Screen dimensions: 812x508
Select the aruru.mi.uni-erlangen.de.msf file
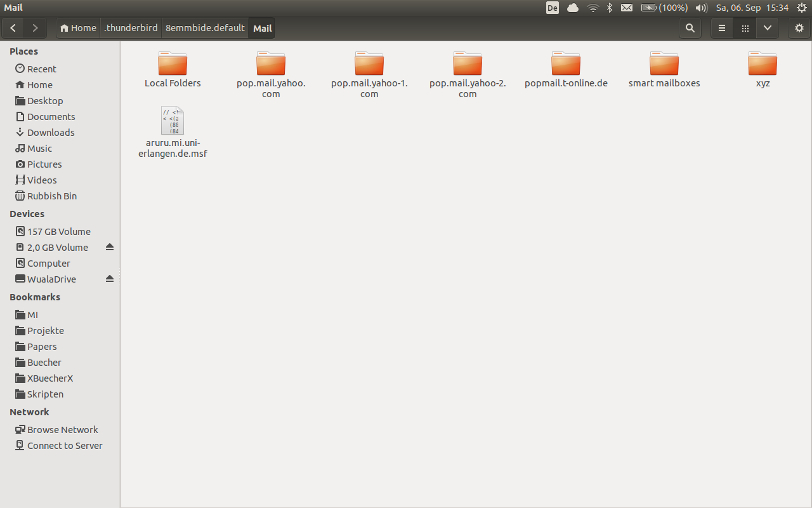[173, 121]
